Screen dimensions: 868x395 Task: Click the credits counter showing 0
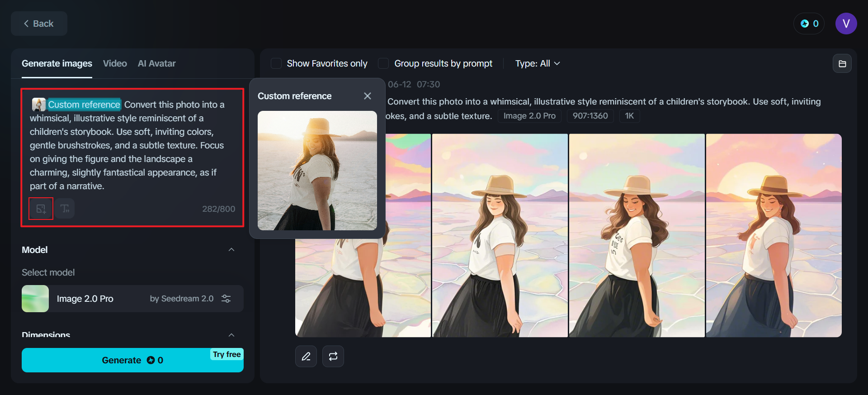coord(809,24)
